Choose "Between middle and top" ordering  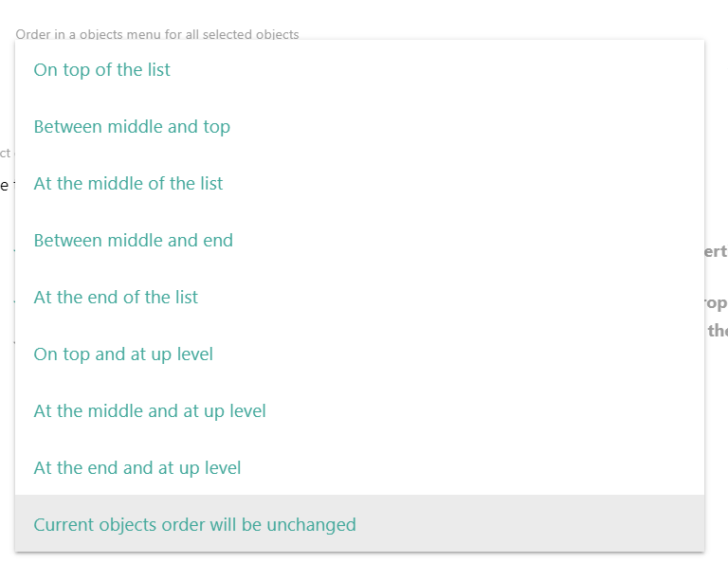(132, 126)
